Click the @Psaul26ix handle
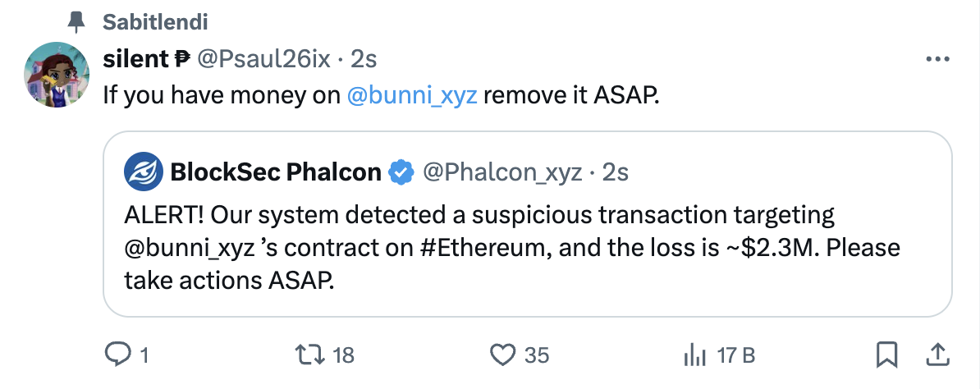 pyautogui.click(x=264, y=59)
